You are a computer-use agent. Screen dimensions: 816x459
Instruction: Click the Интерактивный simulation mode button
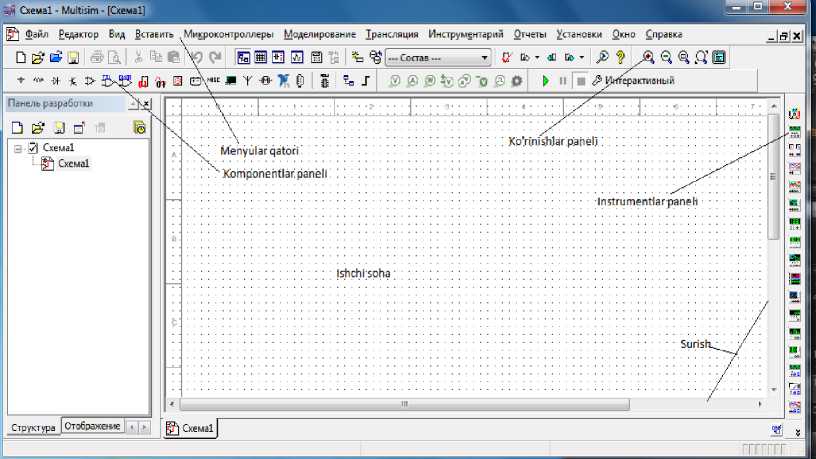coord(633,81)
